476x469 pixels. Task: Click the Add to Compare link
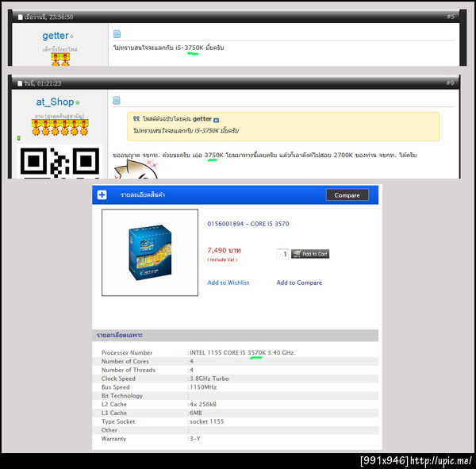299,283
